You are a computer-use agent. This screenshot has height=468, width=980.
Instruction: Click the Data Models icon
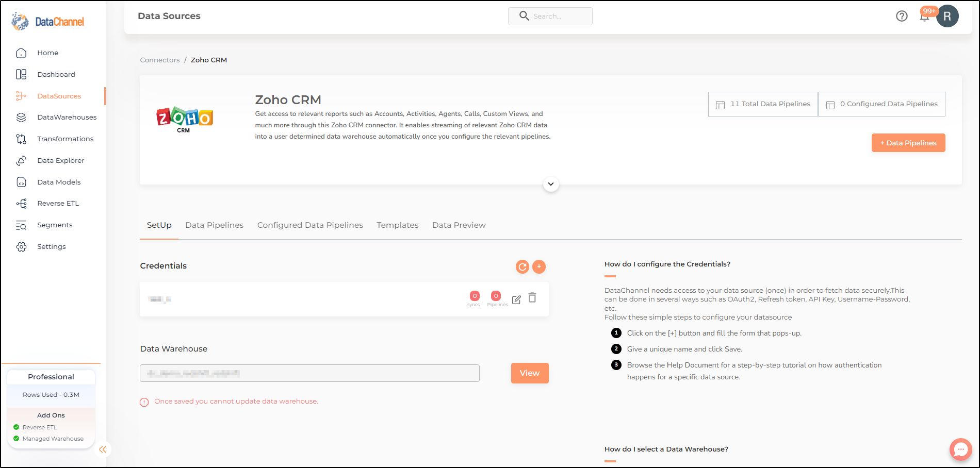21,182
